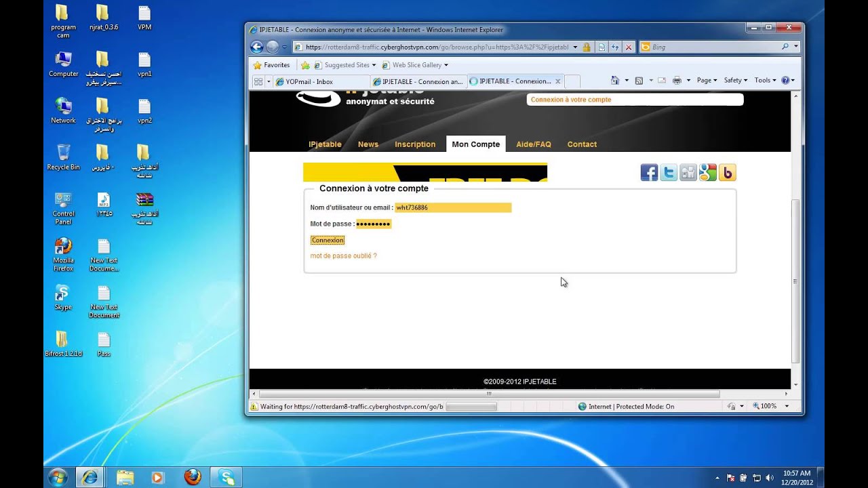Click the security padlock icon in address bar
868x488 pixels.
tap(585, 47)
